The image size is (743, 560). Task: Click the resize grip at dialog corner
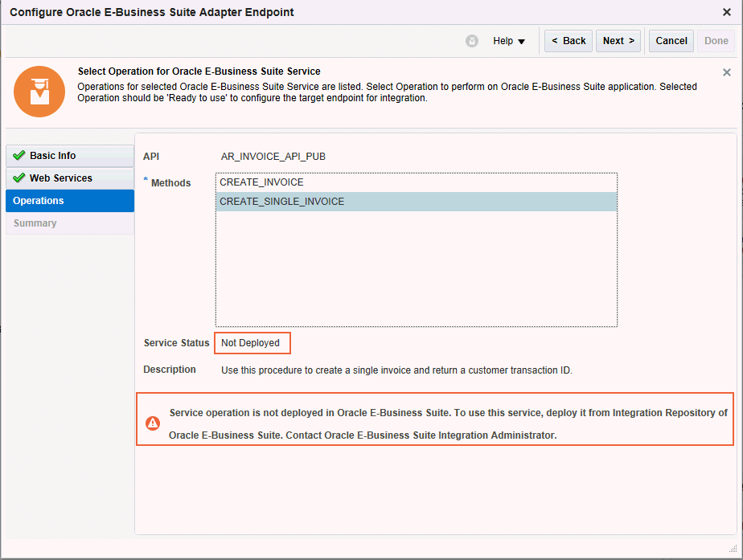pyautogui.click(x=733, y=548)
